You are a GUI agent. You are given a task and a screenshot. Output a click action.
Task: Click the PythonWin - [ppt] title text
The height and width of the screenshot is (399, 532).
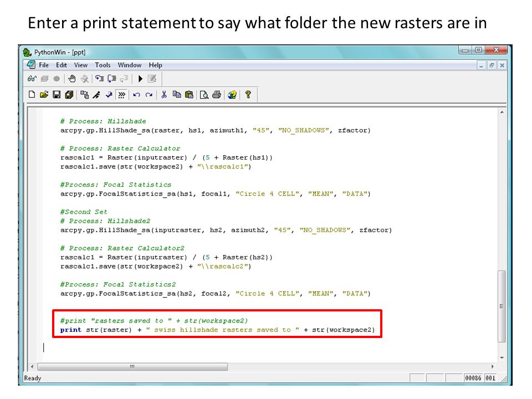60,52
